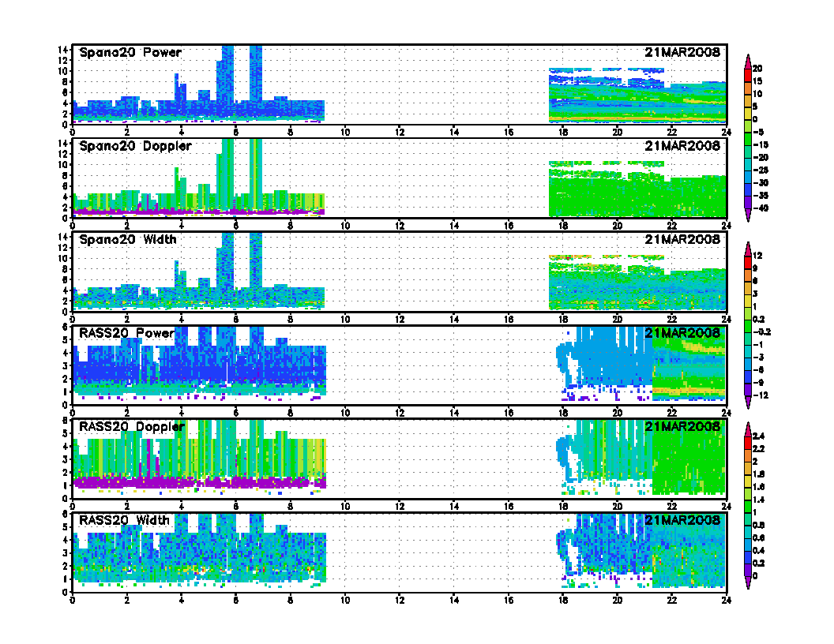Select purple segment of the middle colorbar
Viewport: 834px width, 644px height.
(x=748, y=389)
